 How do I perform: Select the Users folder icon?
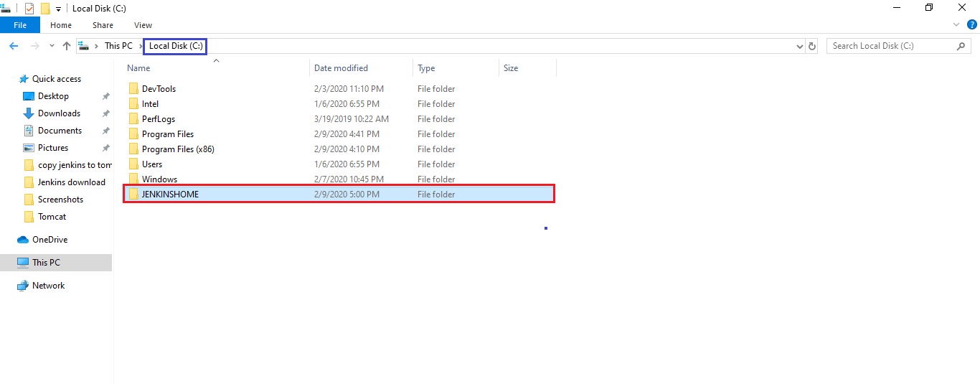(133, 164)
